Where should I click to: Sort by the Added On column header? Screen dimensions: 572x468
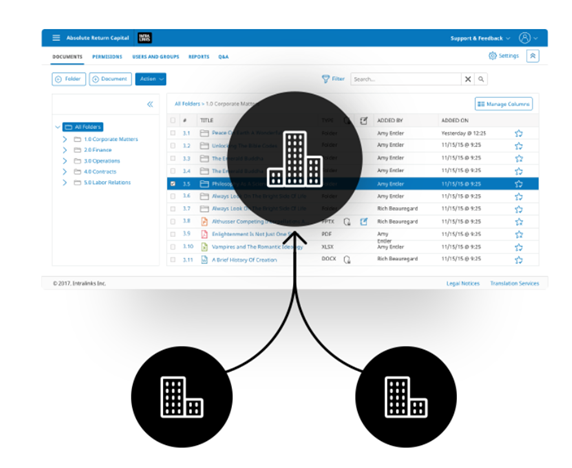[455, 120]
